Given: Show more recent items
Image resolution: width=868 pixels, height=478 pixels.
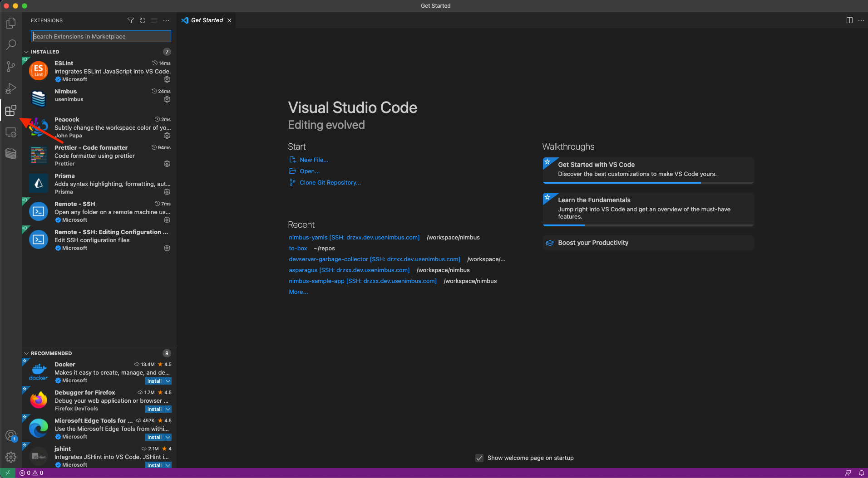Looking at the screenshot, I should click(x=298, y=292).
